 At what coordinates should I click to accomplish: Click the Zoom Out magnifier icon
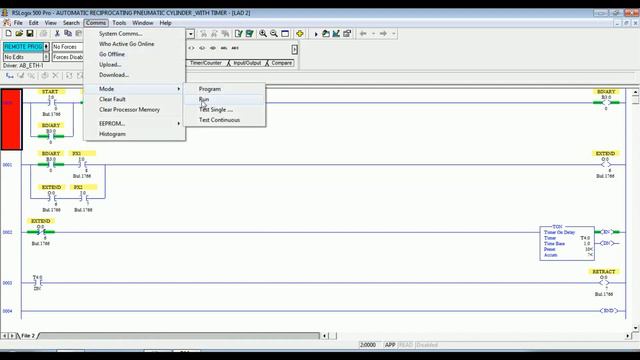click(x=274, y=33)
